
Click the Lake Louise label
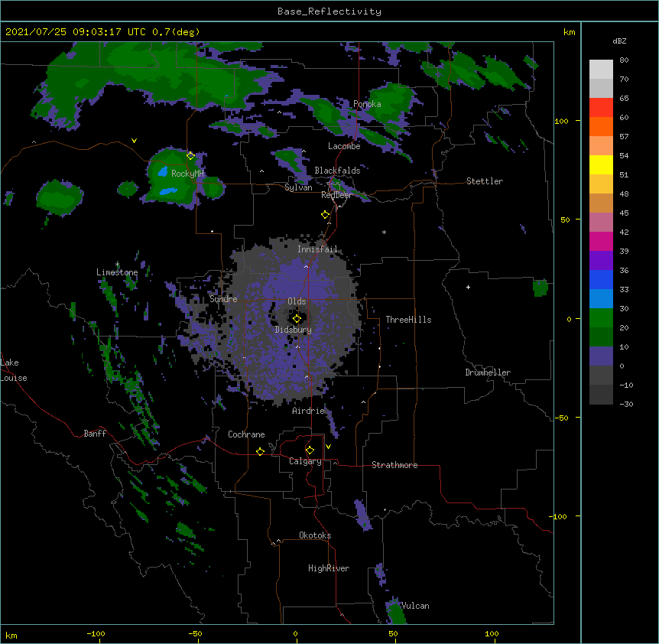[12, 370]
